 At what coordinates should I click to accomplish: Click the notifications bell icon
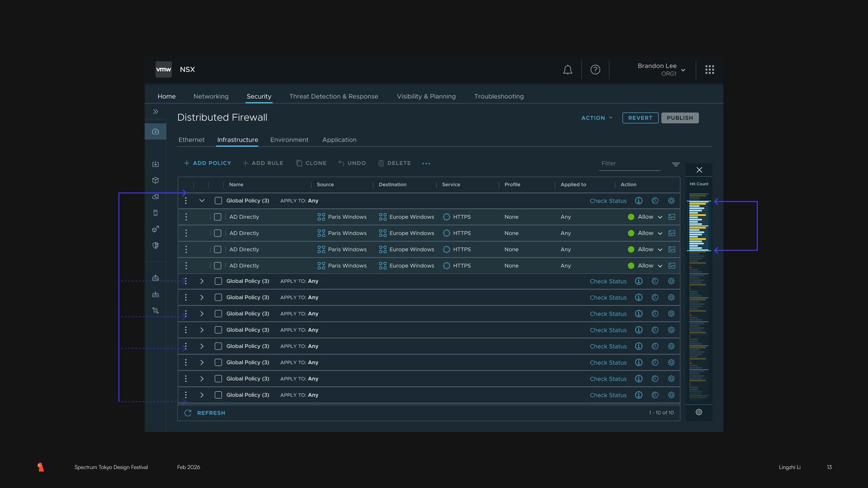[567, 70]
